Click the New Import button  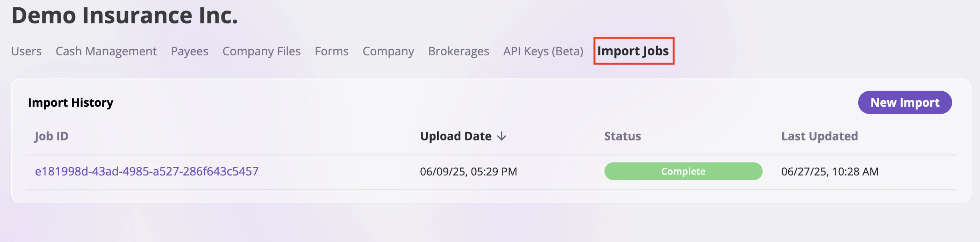(904, 102)
